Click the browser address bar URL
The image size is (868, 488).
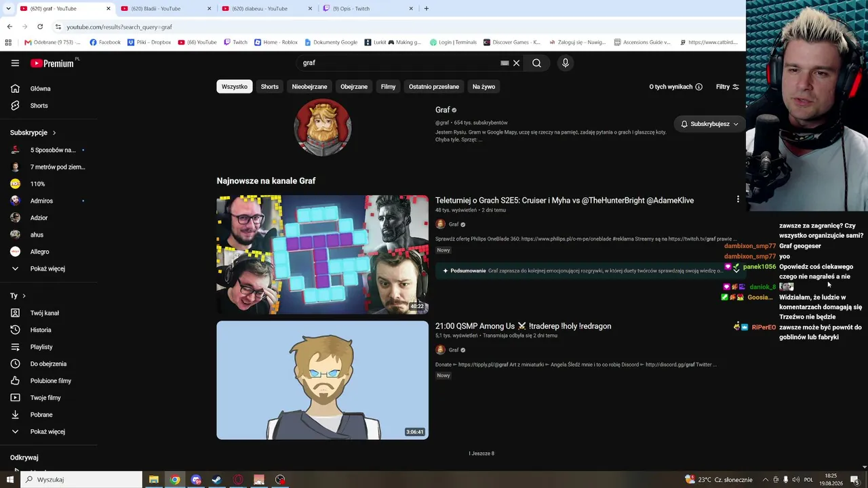click(119, 27)
